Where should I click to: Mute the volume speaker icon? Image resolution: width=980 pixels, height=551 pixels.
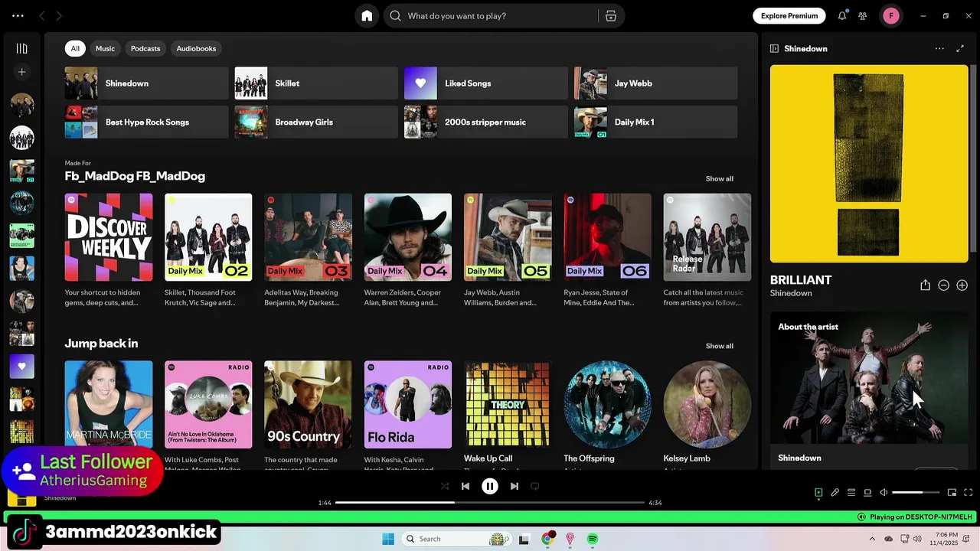[x=884, y=493]
